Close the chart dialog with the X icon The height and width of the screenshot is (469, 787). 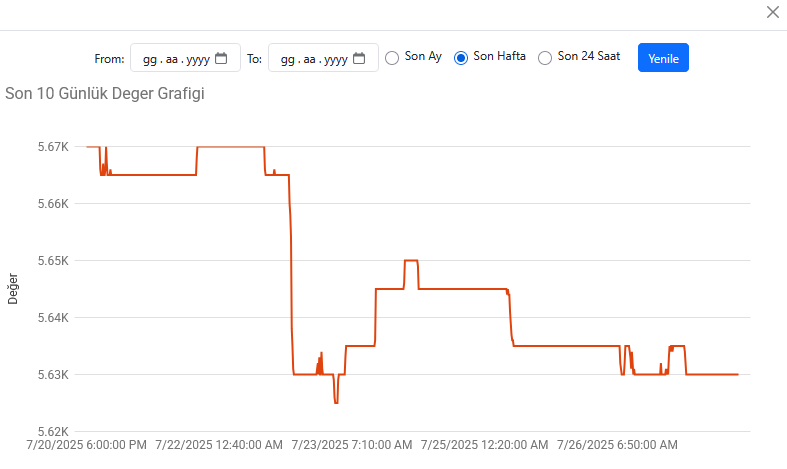(772, 12)
